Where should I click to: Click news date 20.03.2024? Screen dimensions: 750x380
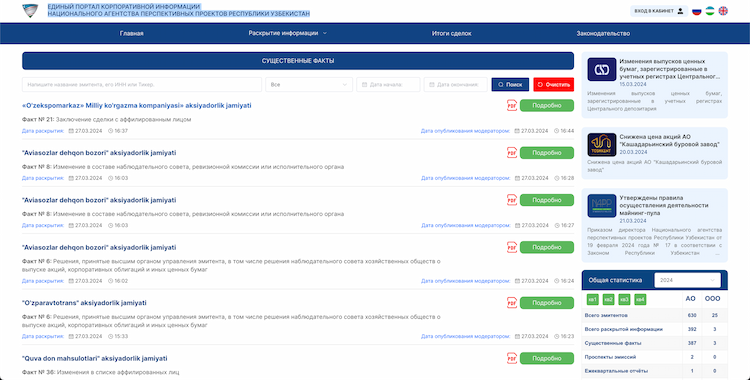pyautogui.click(x=632, y=152)
